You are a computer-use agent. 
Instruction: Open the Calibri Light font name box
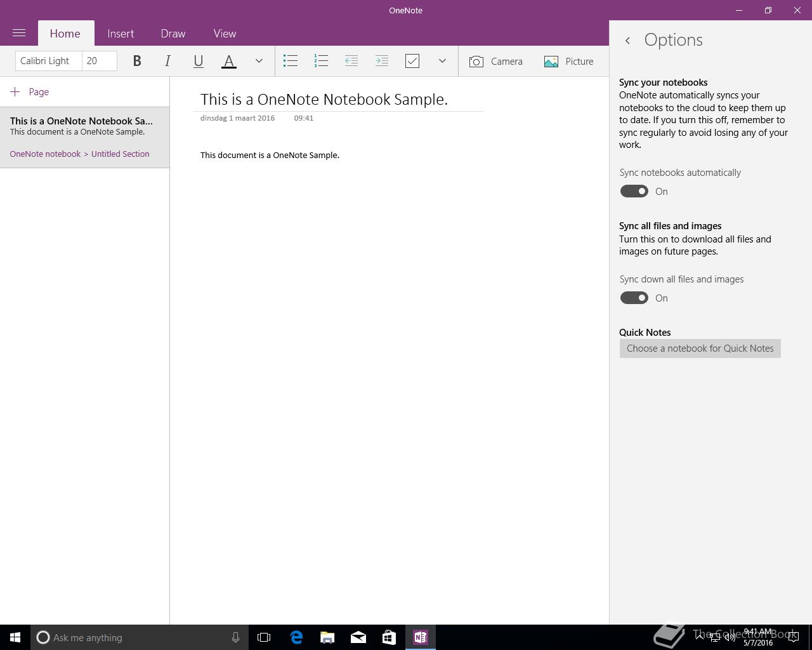click(48, 61)
